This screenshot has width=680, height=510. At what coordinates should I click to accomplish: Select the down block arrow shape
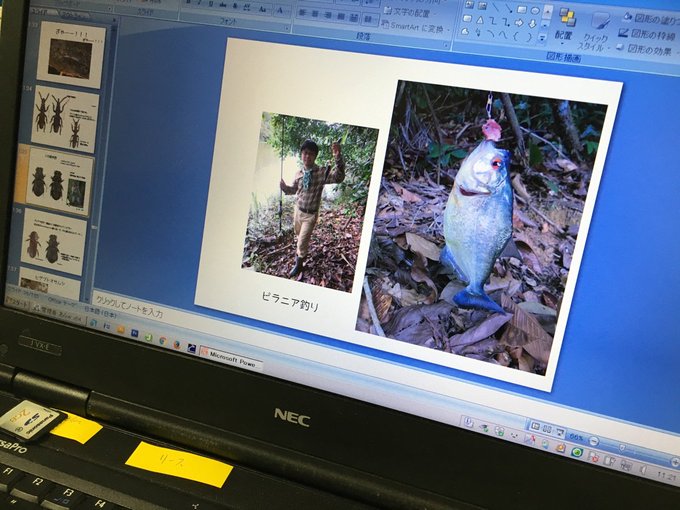click(533, 24)
